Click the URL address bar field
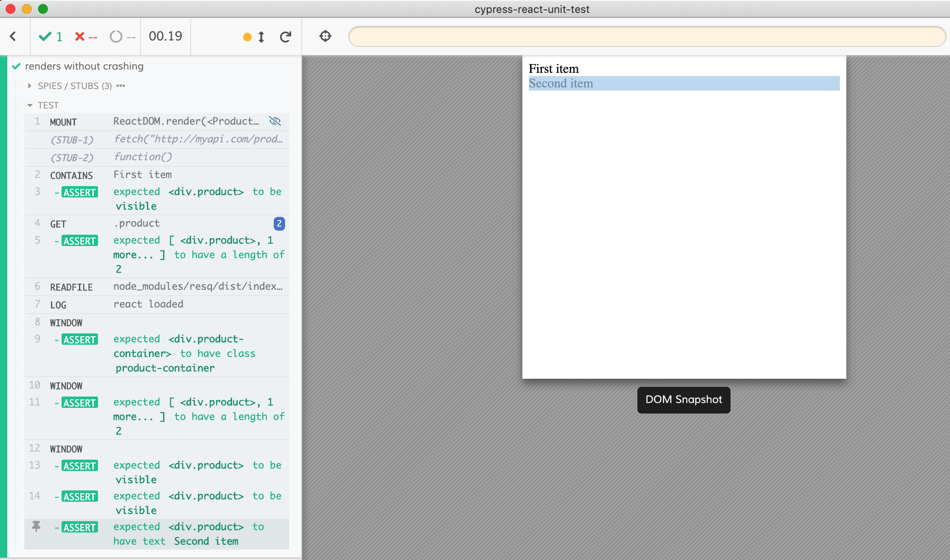The image size is (950, 560). click(647, 36)
